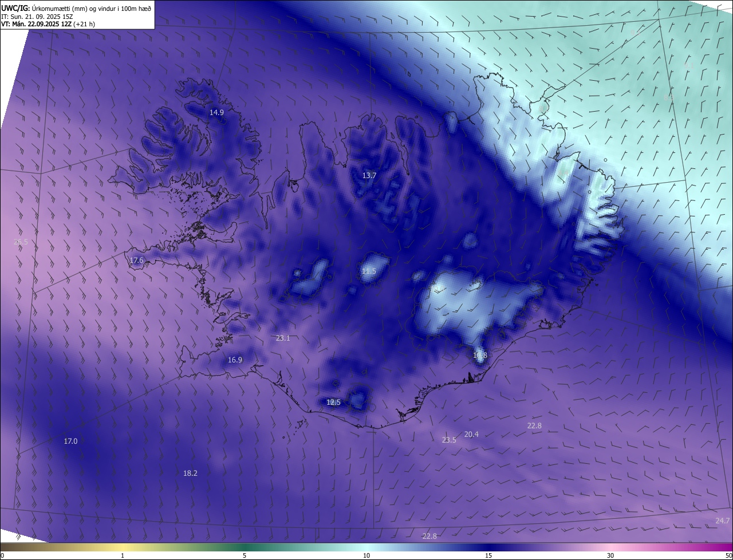Screen dimensions: 733x560
Task: Click the 17.6 value on the map
Action: pyautogui.click(x=137, y=261)
